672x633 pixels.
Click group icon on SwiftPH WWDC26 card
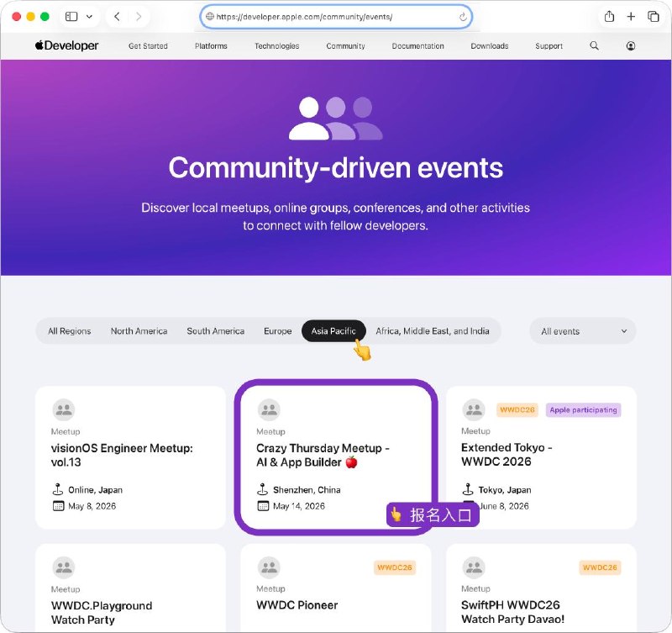pos(474,567)
